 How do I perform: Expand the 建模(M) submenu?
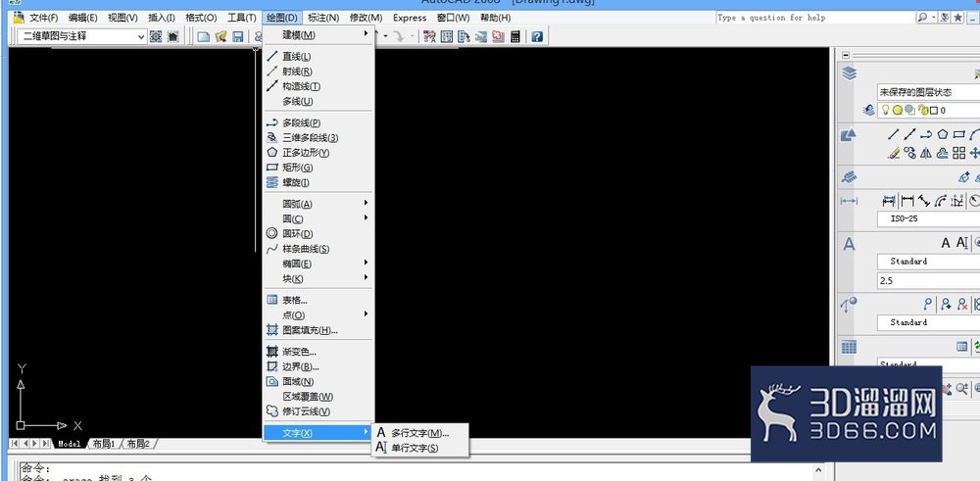(x=318, y=35)
